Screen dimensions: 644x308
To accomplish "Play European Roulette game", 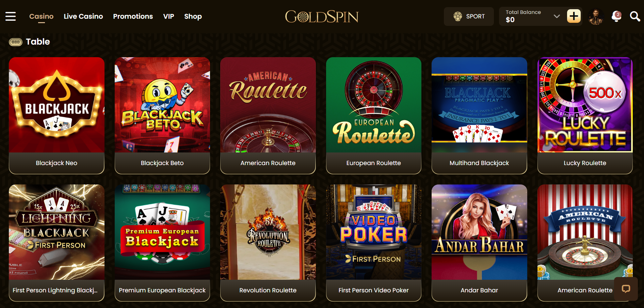I will [x=373, y=115].
